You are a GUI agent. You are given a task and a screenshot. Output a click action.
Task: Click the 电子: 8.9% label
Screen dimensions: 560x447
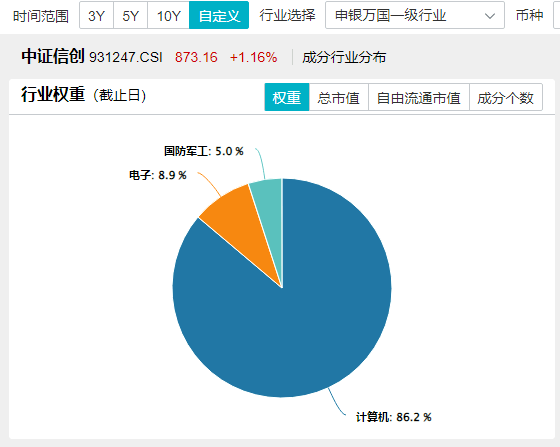(158, 175)
